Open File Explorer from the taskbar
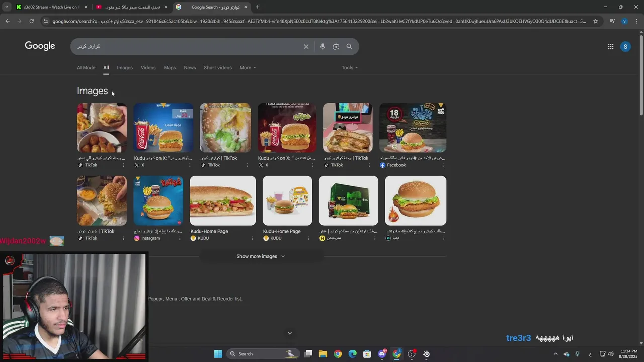 pos(323,354)
